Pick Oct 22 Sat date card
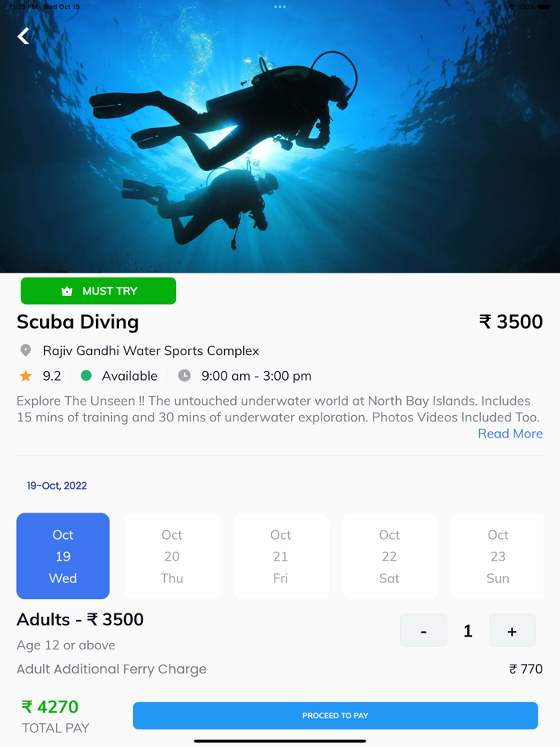The image size is (560, 747). (390, 556)
